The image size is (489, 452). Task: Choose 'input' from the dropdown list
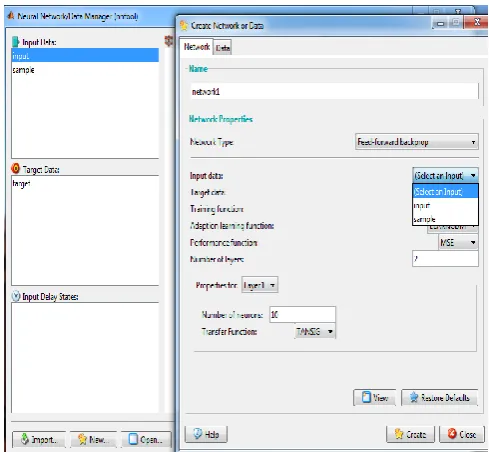click(445, 205)
